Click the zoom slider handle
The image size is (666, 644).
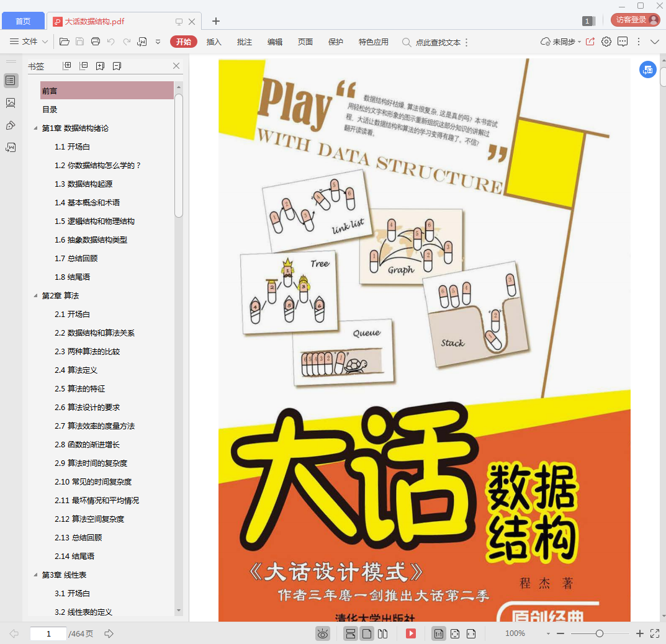600,633
